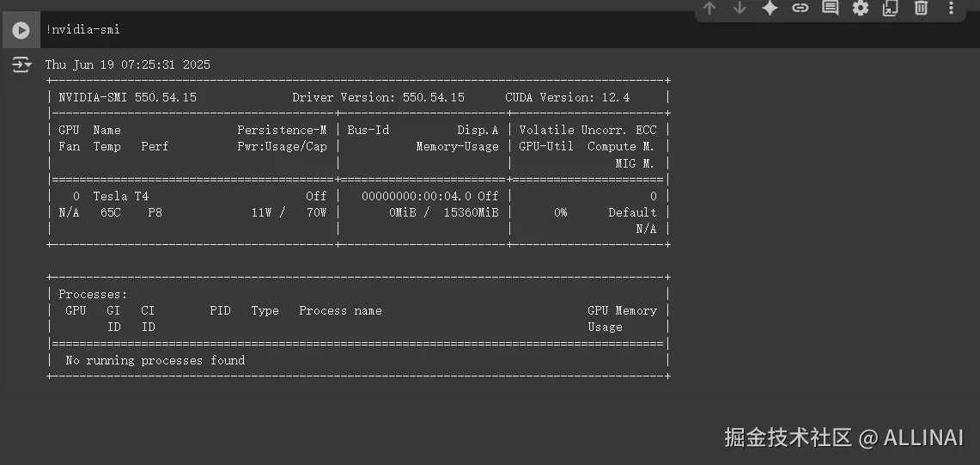The image size is (980, 465).
Task: Click CUDA Version: 12.4
Action: [568, 97]
